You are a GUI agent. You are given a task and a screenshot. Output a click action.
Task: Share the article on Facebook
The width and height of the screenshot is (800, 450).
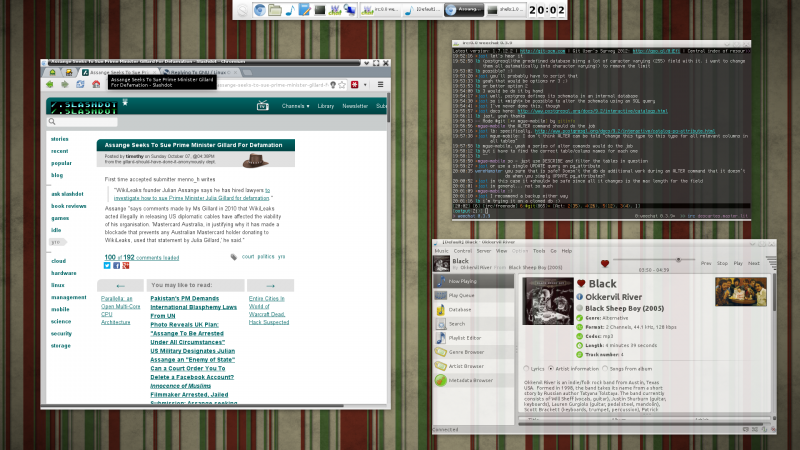[116, 266]
